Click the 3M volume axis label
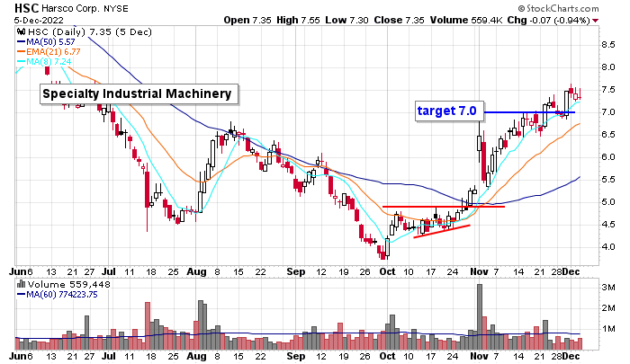This screenshot has width=630, height=364. tap(607, 288)
